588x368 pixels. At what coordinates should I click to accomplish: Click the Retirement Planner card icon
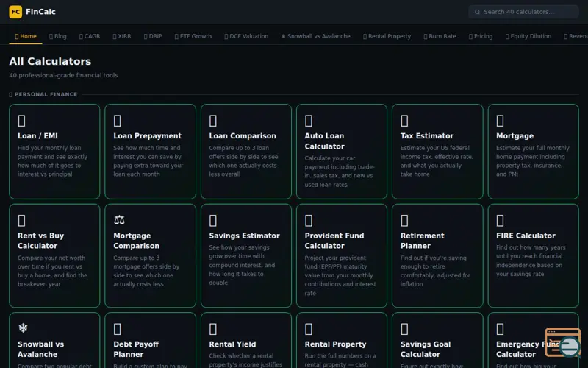tap(404, 220)
